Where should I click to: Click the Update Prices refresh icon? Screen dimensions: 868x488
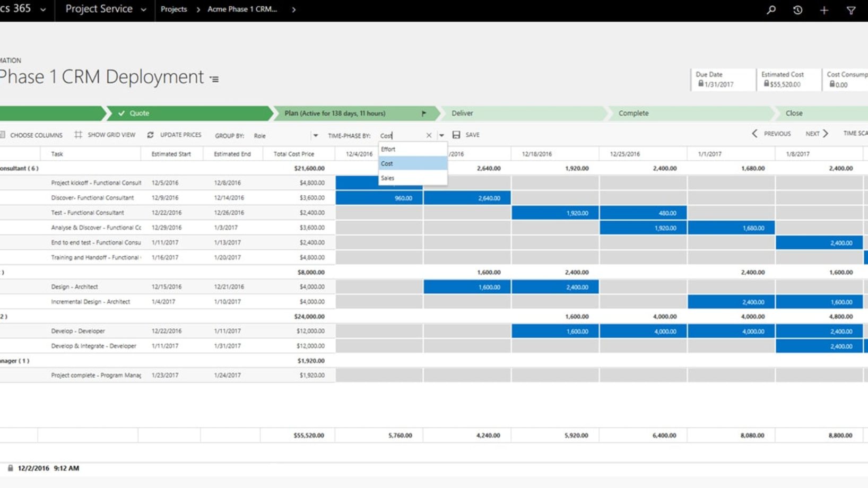[150, 135]
